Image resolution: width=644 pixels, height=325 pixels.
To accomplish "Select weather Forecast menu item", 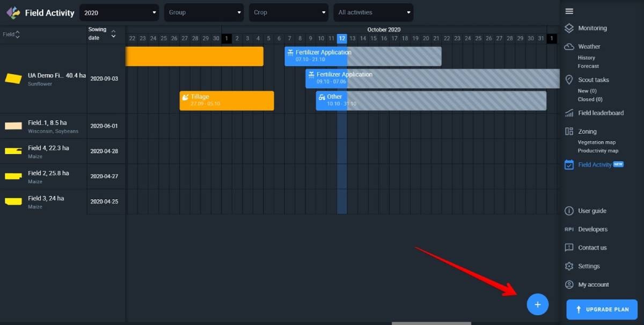I will (588, 66).
